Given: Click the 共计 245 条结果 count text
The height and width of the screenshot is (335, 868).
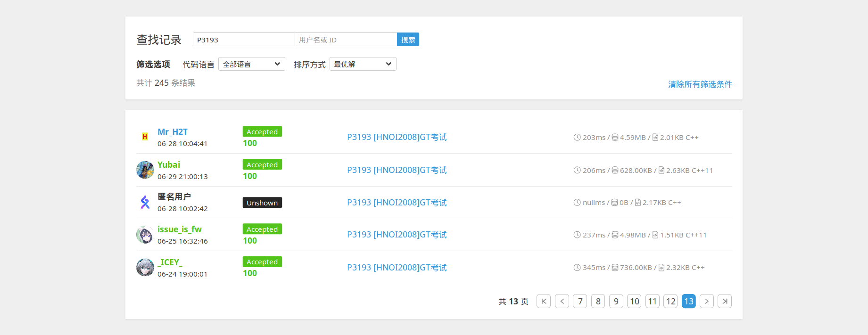Looking at the screenshot, I should pyautogui.click(x=166, y=83).
